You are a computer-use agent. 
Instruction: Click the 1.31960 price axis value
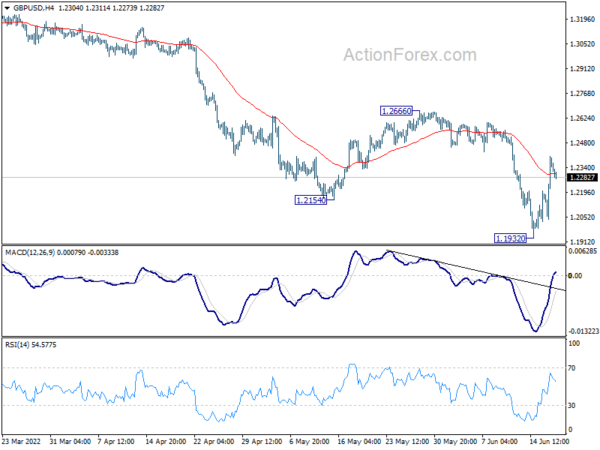pos(582,20)
